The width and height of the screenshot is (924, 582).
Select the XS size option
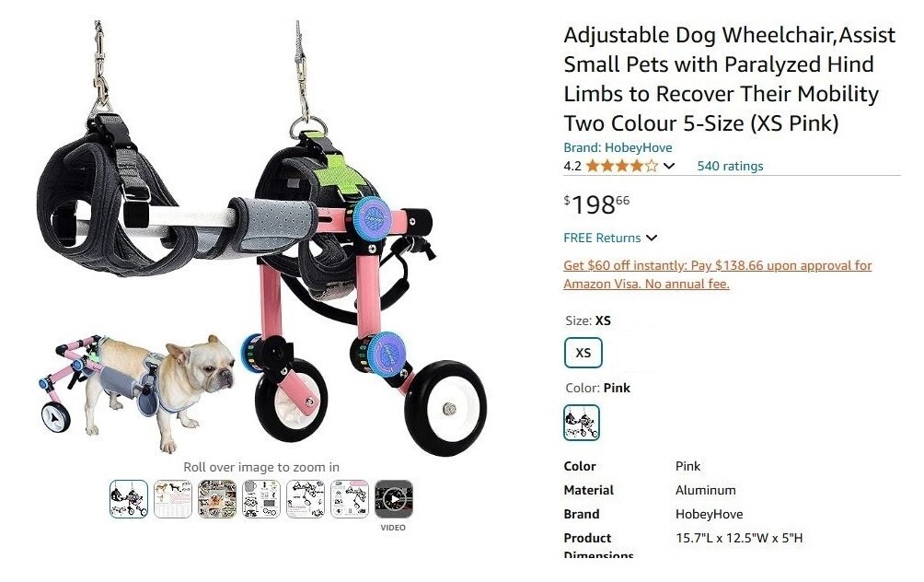(583, 353)
